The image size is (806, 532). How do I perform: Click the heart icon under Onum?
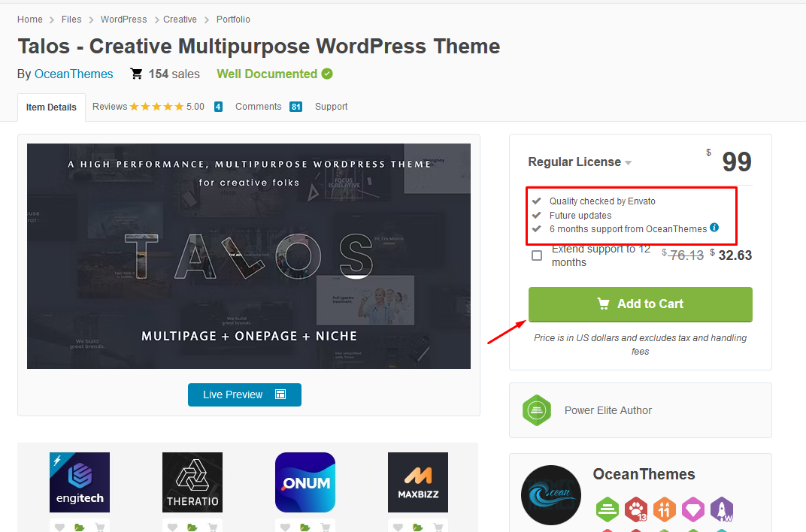tap(285, 527)
